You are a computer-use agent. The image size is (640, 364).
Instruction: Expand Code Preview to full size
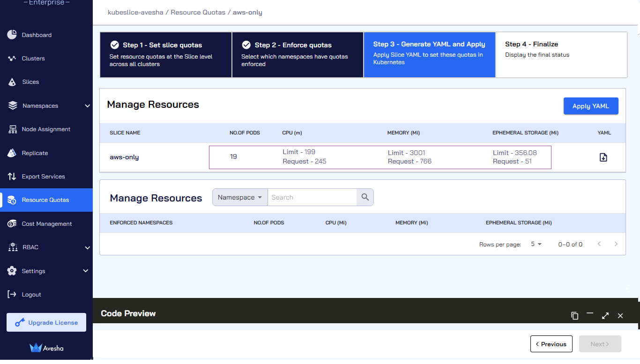(605, 316)
